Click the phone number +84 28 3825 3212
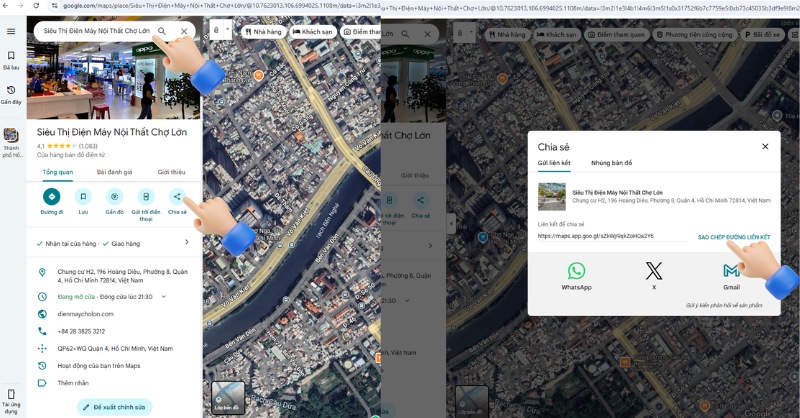Screen dimensions: 800x418 81,331
